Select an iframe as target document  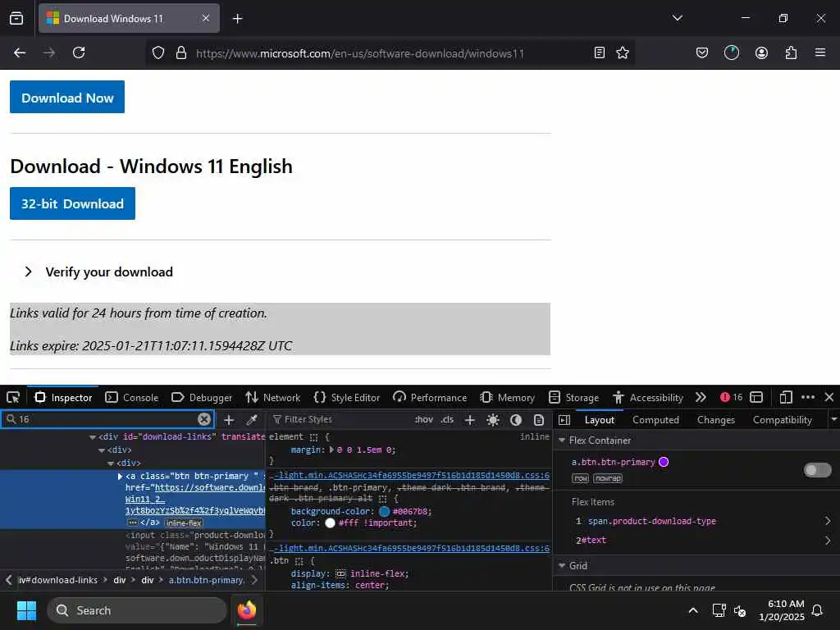(x=756, y=398)
